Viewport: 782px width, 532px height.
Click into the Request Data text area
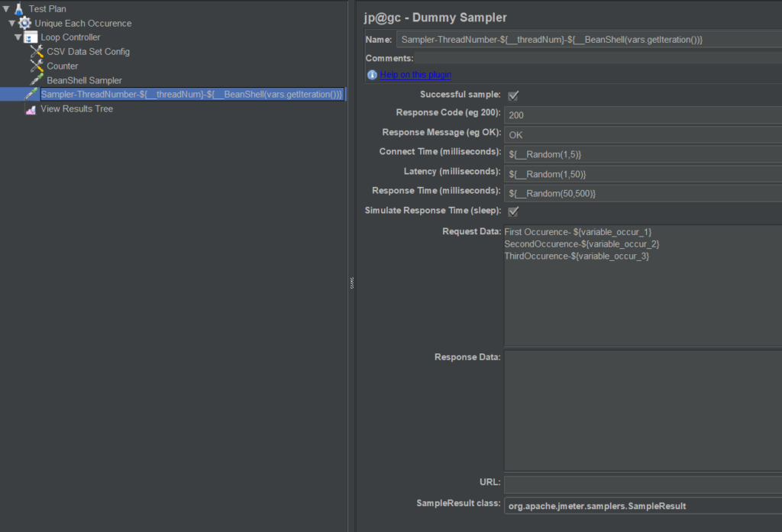pyautogui.click(x=641, y=298)
